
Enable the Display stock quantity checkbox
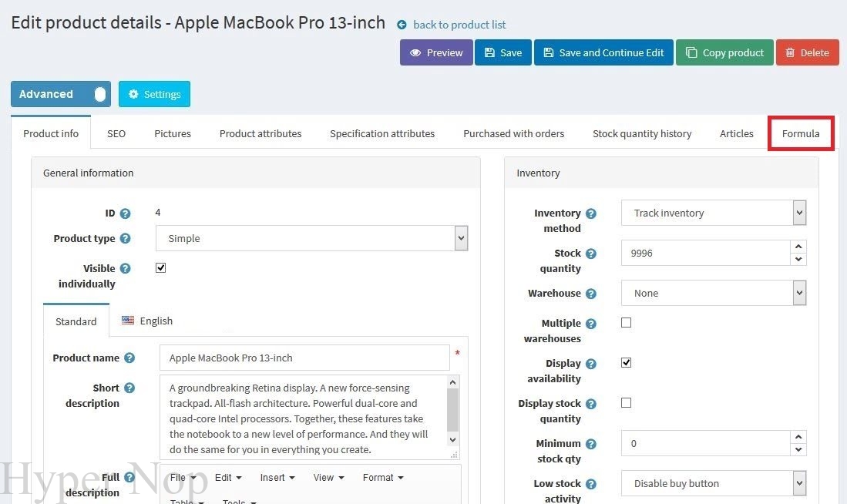(626, 402)
